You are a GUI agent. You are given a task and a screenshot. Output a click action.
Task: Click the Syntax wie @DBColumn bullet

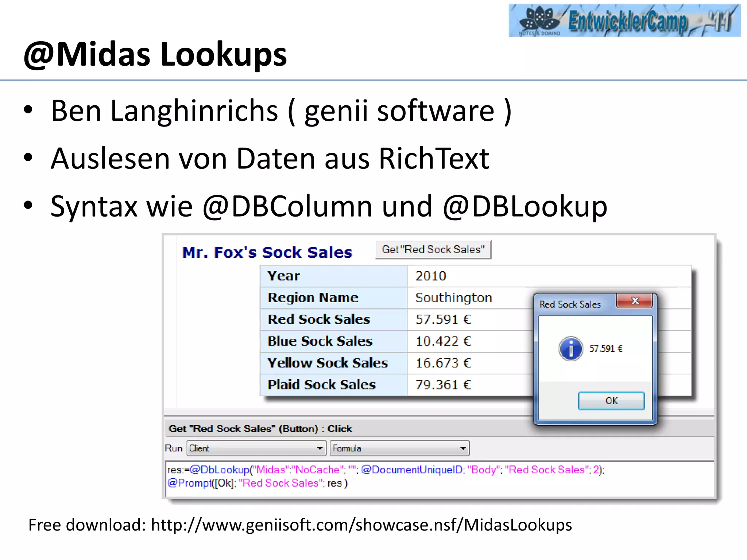(329, 206)
